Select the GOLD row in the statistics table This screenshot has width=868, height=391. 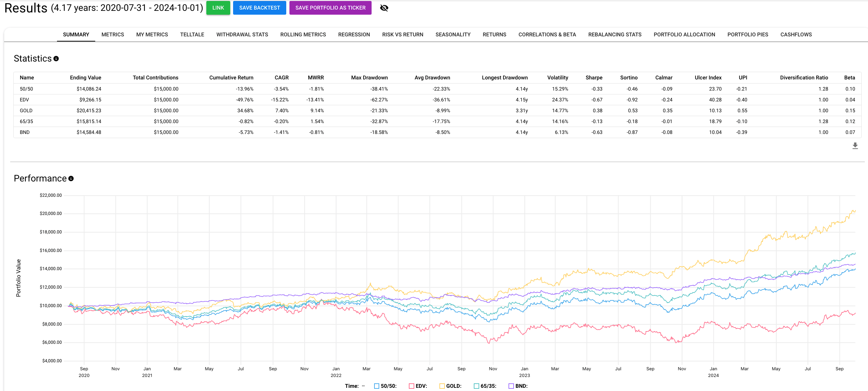coord(26,110)
